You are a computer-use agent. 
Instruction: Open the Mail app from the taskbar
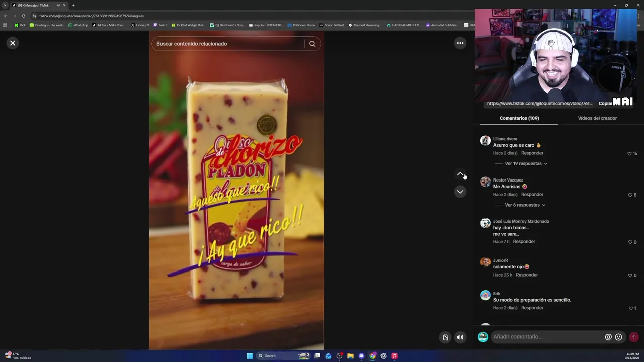(328, 356)
